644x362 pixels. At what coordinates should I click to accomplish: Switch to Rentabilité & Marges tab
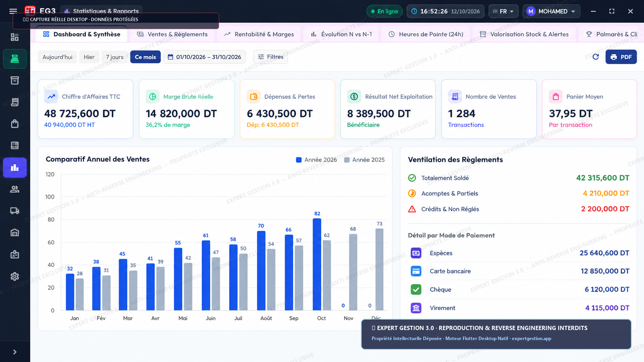(259, 34)
